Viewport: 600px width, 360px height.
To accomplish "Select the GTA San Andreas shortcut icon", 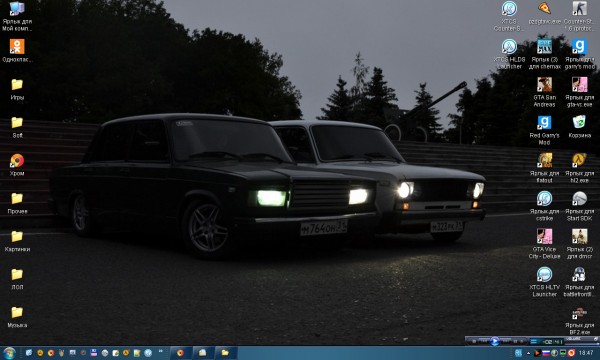I will coord(544,92).
